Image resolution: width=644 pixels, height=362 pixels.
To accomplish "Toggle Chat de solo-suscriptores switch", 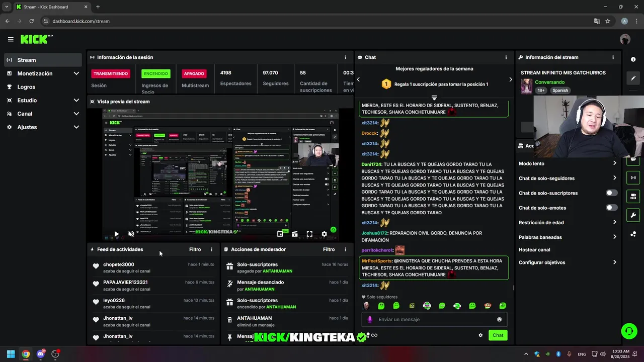I will pyautogui.click(x=611, y=193).
